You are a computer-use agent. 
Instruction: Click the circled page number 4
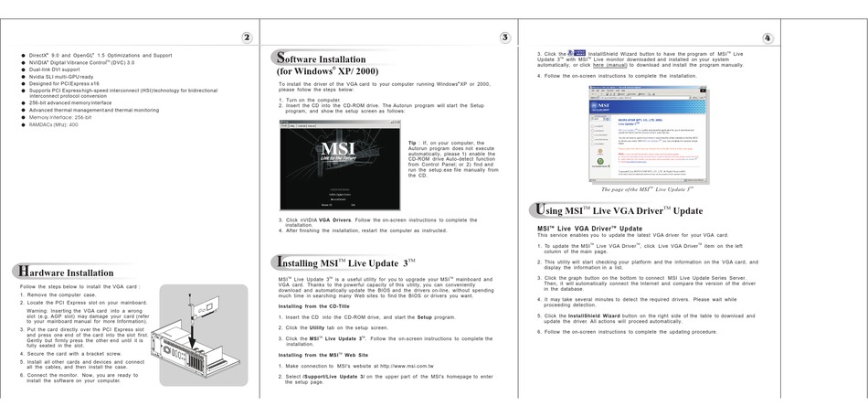pos(767,38)
